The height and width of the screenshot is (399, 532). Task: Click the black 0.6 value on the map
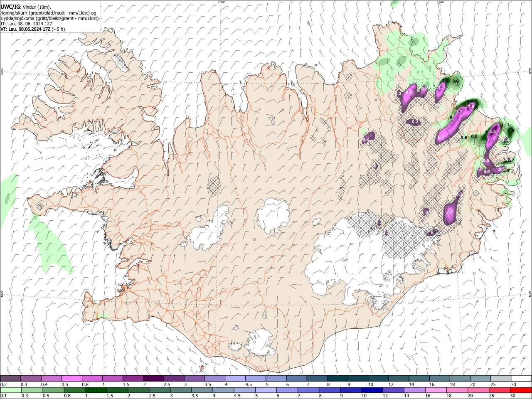tap(464, 138)
